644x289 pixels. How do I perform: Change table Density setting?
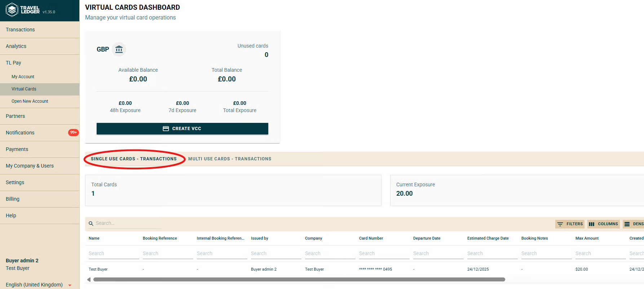point(634,224)
